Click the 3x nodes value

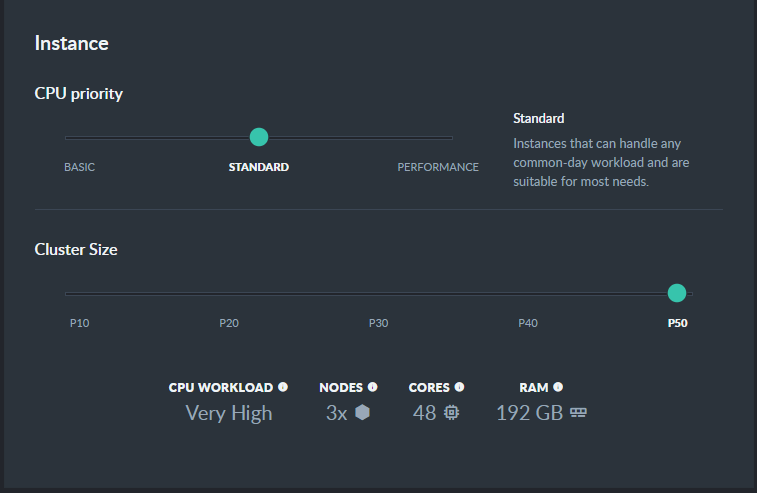pyautogui.click(x=336, y=413)
